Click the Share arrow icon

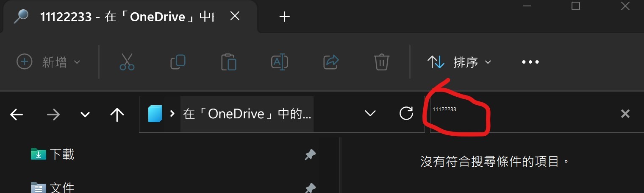pyautogui.click(x=331, y=62)
